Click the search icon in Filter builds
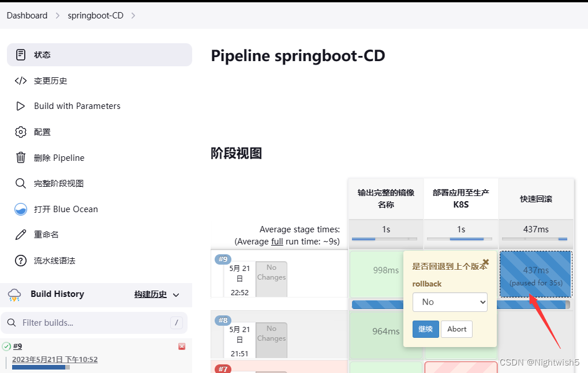The image size is (588, 373). click(x=12, y=322)
